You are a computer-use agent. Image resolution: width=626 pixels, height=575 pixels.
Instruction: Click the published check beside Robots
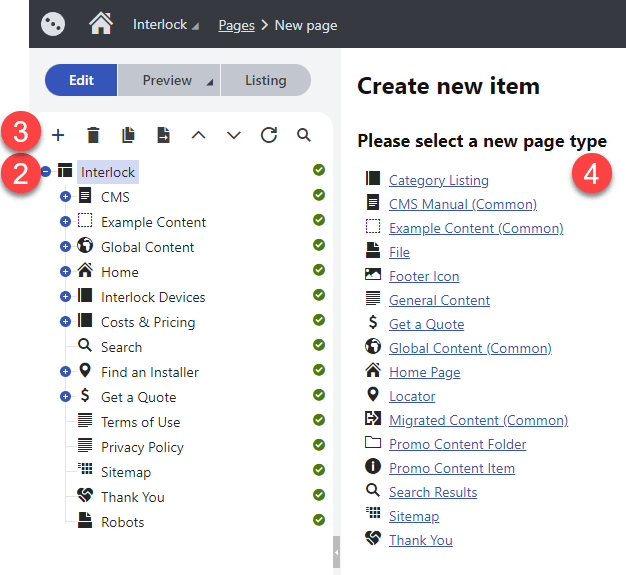click(319, 519)
